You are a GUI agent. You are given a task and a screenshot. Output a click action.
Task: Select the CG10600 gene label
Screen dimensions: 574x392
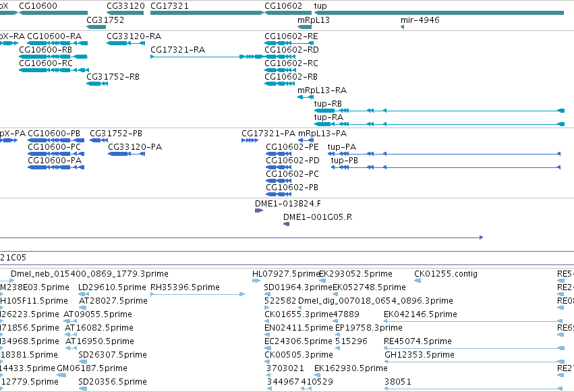click(38, 6)
